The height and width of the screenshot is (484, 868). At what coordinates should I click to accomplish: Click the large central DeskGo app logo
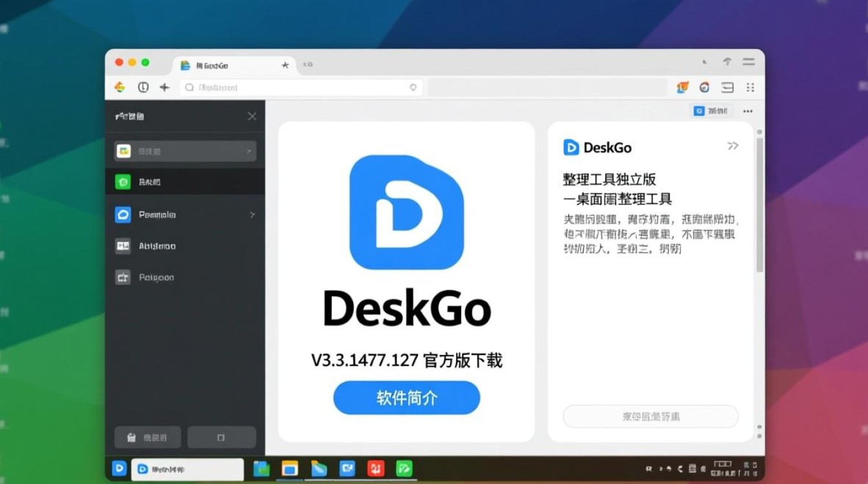[x=406, y=213]
